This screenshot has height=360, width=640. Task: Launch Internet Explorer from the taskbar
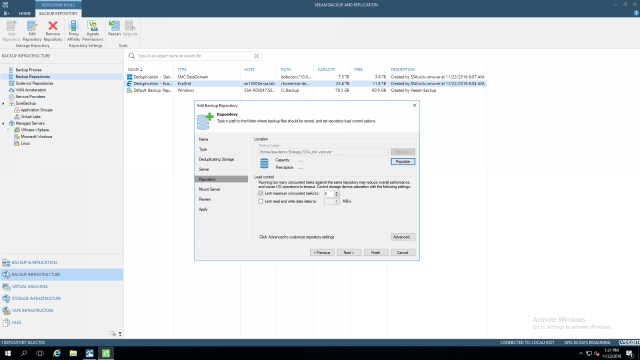[56, 353]
